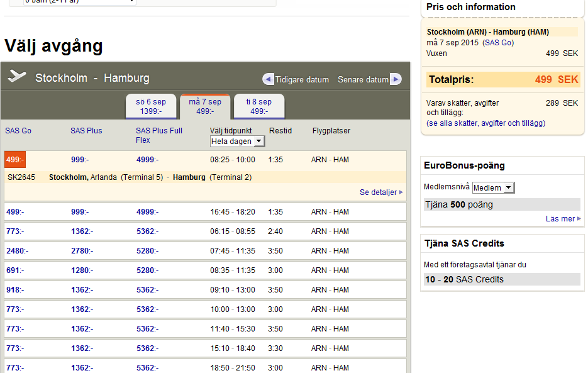The height and width of the screenshot is (373, 588).
Task: Click the time 16:45 - 18:20
Action: pos(233,211)
